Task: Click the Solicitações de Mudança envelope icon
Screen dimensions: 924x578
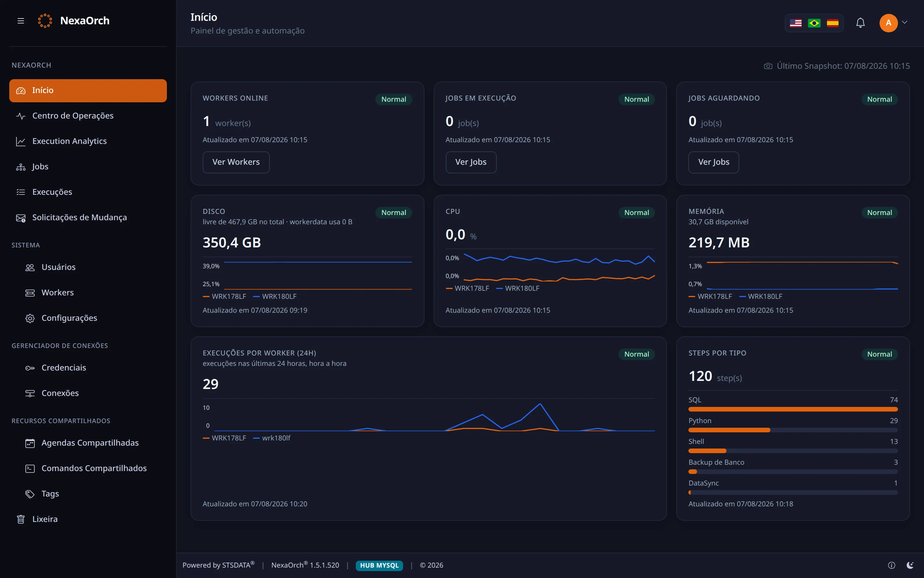Action: pos(21,218)
